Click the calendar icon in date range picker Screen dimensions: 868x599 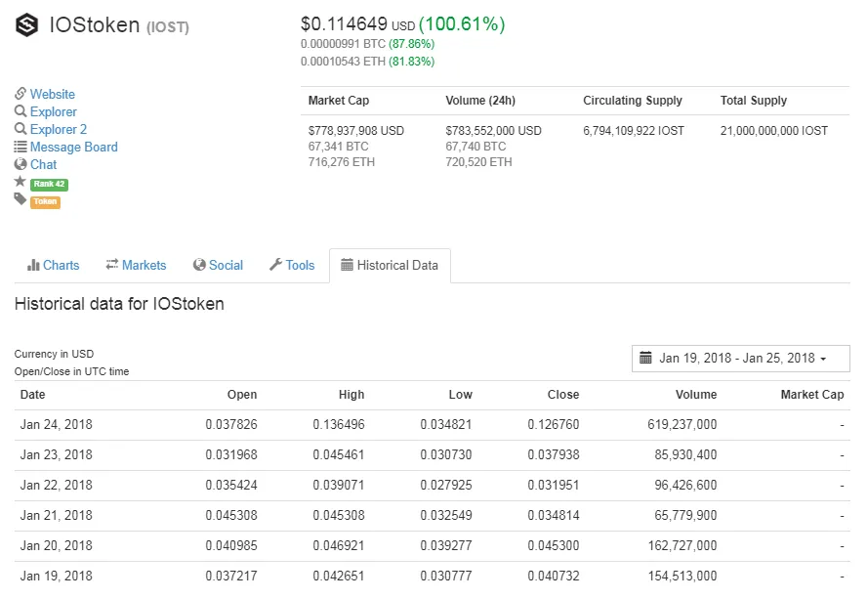pyautogui.click(x=645, y=358)
